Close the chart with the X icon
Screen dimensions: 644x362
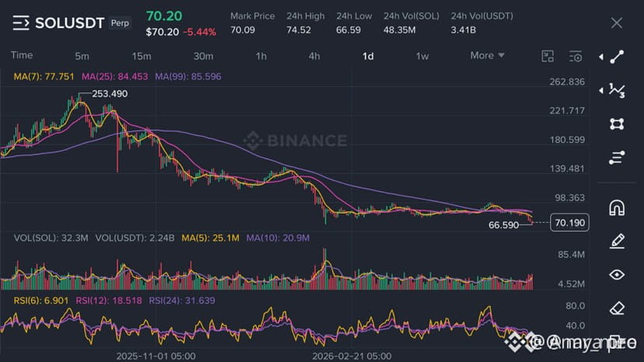pyautogui.click(x=617, y=23)
